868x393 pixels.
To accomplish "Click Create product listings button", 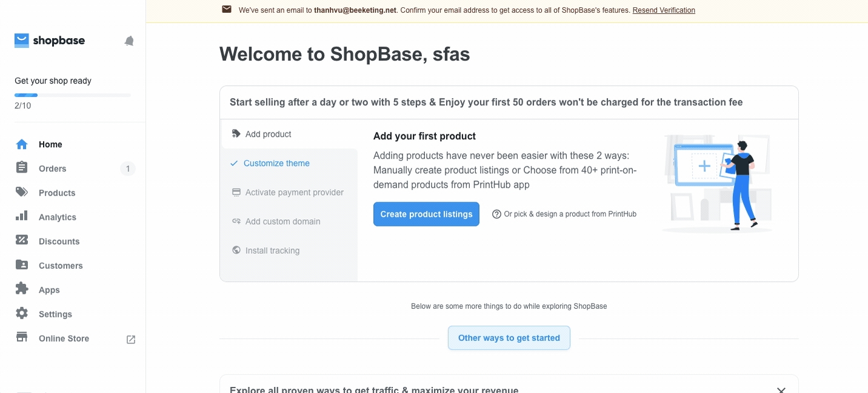I will point(426,214).
